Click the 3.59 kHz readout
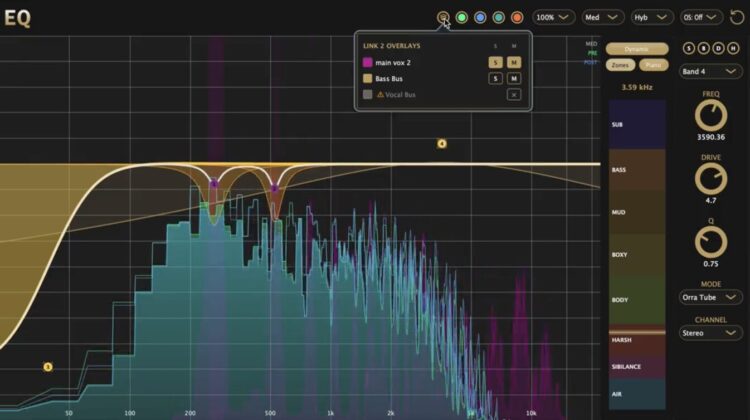Viewport: 750px width, 420px height. tap(637, 87)
